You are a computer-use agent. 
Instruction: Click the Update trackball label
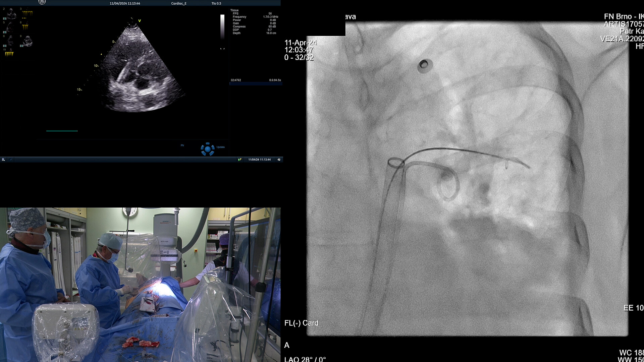pyautogui.click(x=221, y=147)
